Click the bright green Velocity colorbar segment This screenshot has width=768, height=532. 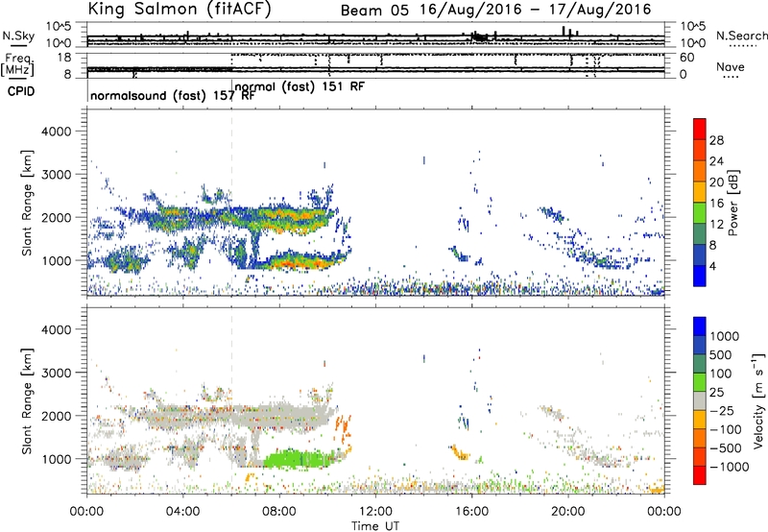tap(700, 382)
